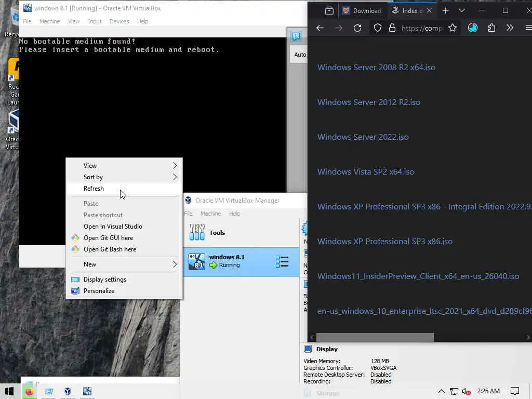Select Personalize from context menu
Image resolution: width=532 pixels, height=399 pixels.
pyautogui.click(x=124, y=291)
